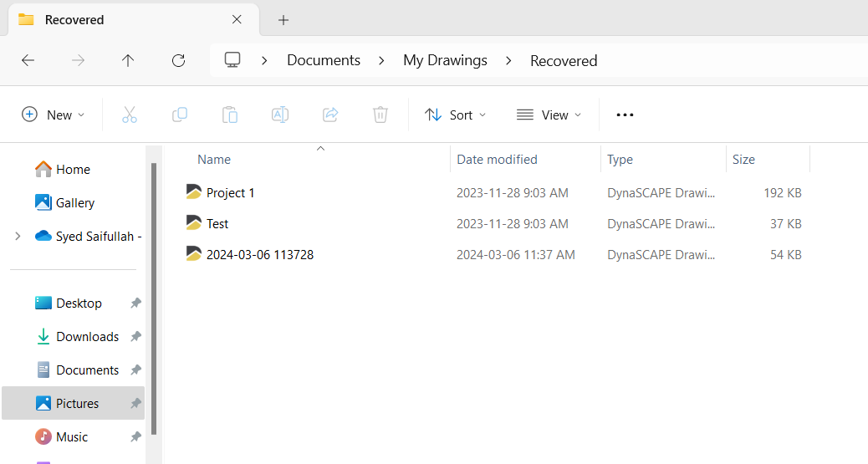This screenshot has height=464, width=868.
Task: Select the Project 1 drawing file
Action: click(230, 193)
